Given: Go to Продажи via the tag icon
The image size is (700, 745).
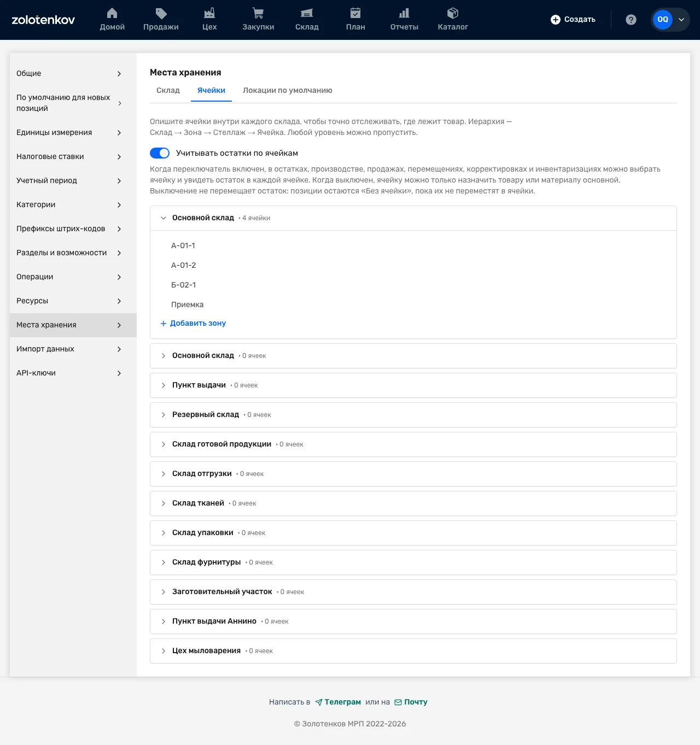Looking at the screenshot, I should (x=161, y=13).
